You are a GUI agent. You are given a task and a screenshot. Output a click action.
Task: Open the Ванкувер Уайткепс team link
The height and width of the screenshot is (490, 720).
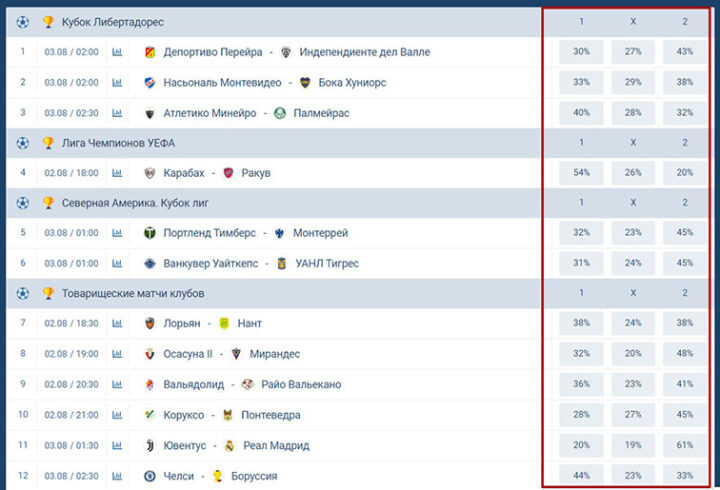point(210,263)
